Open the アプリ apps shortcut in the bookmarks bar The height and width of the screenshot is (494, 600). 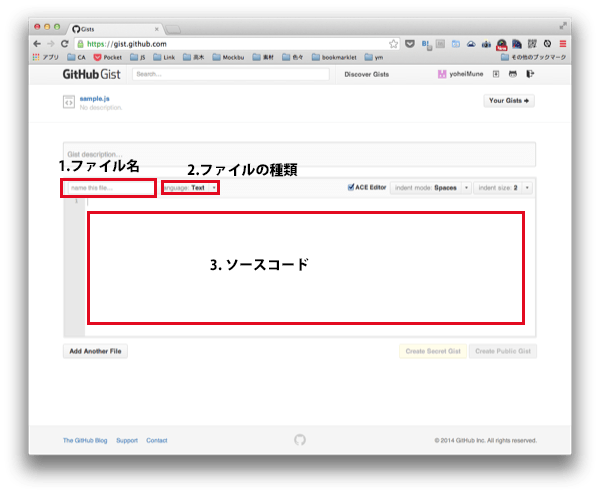tap(46, 57)
